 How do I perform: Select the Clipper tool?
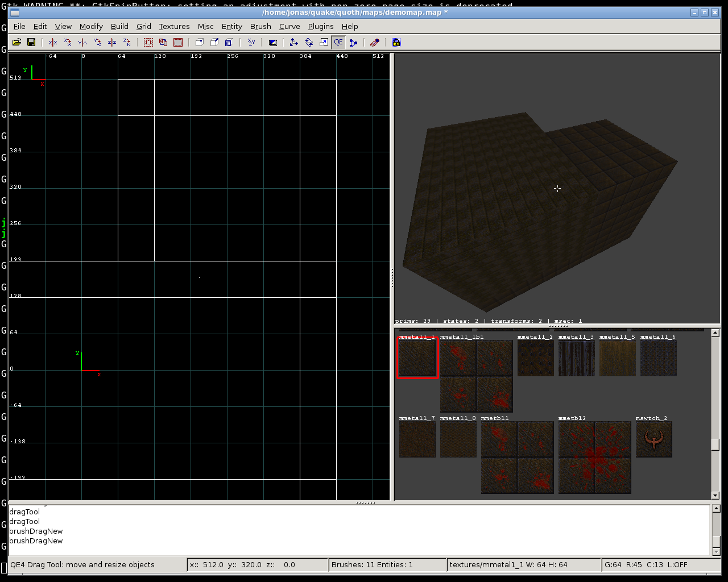[x=353, y=42]
